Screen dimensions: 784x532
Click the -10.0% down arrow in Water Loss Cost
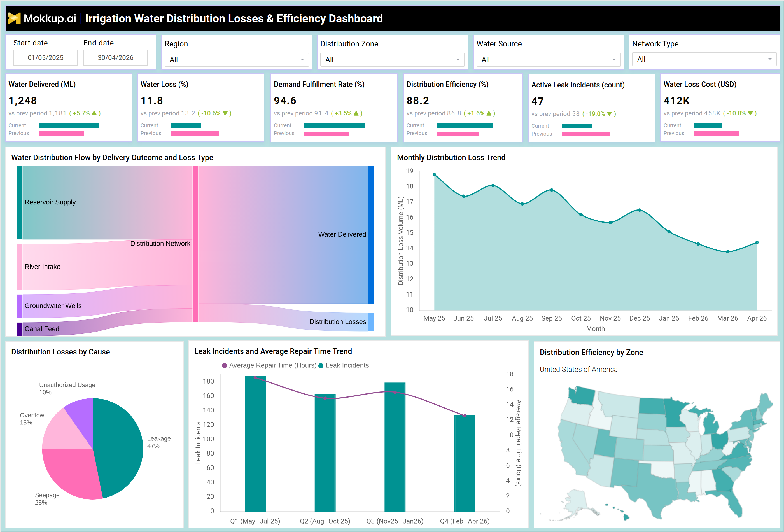click(x=750, y=113)
